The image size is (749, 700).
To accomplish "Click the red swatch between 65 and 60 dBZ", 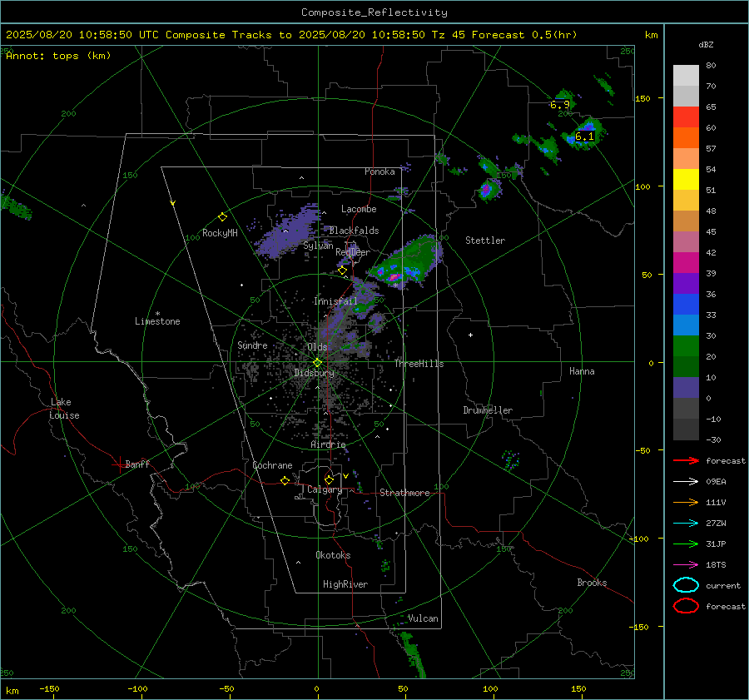I will click(686, 117).
